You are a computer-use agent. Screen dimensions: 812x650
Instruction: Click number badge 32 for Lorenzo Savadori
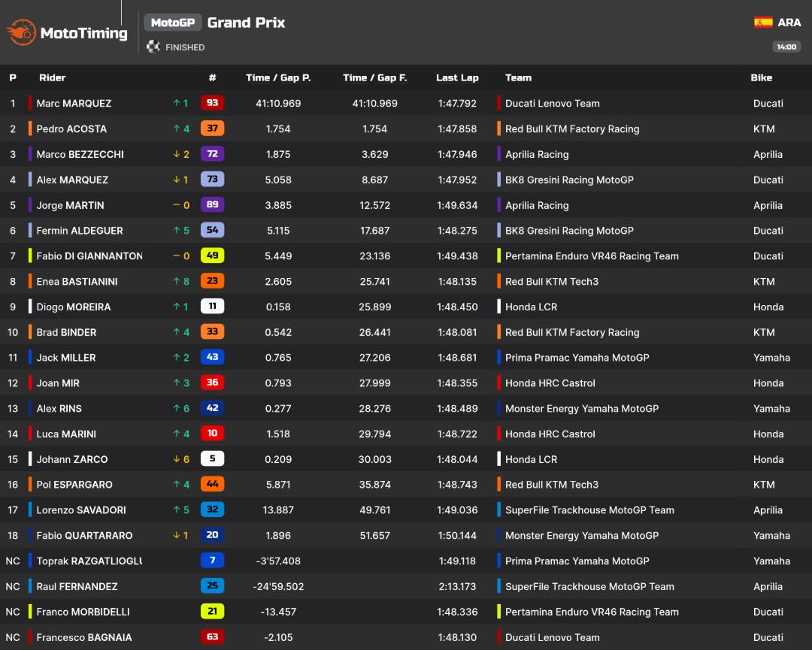click(212, 509)
